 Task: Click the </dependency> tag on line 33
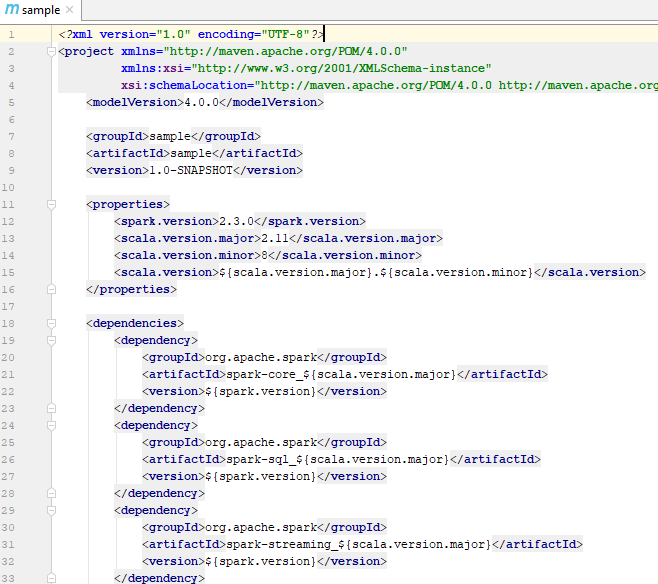pyautogui.click(x=159, y=578)
